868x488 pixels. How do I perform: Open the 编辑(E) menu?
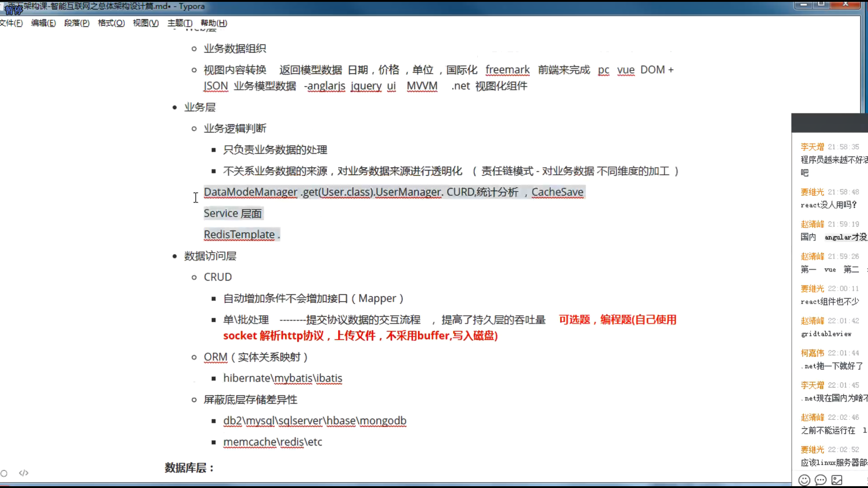43,23
